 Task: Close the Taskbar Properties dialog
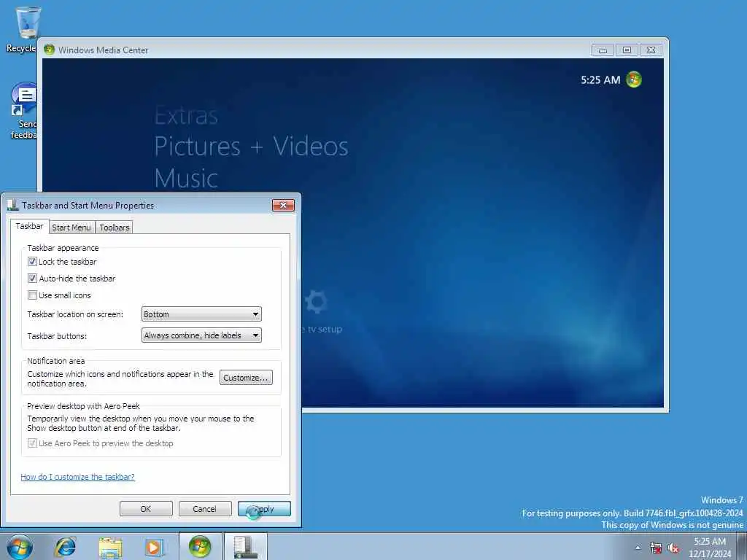point(284,205)
